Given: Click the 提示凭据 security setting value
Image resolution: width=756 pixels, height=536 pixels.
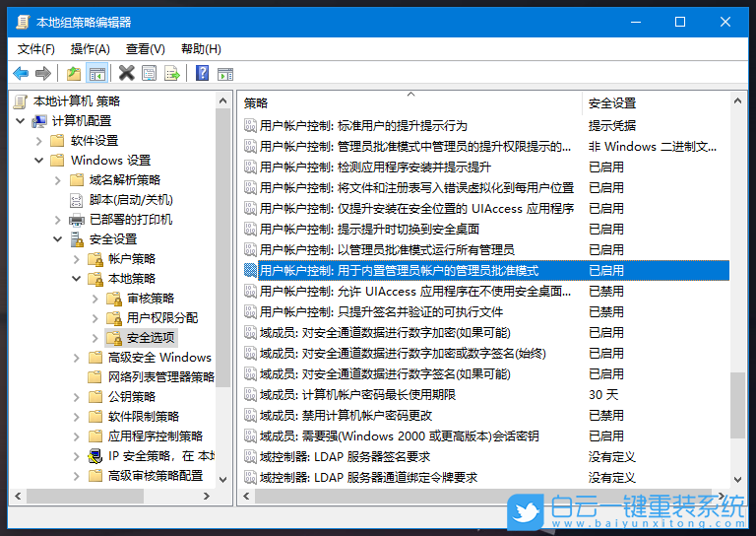Looking at the screenshot, I should [612, 126].
